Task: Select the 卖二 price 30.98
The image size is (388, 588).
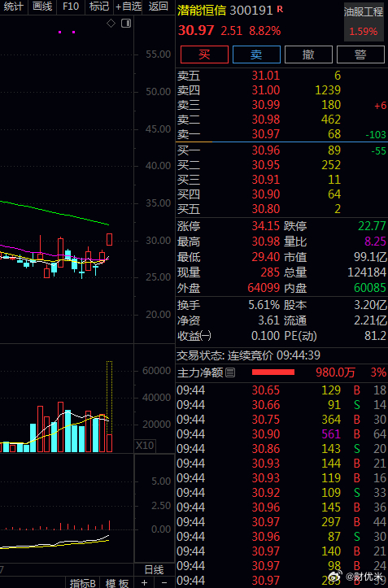Action: tap(266, 120)
